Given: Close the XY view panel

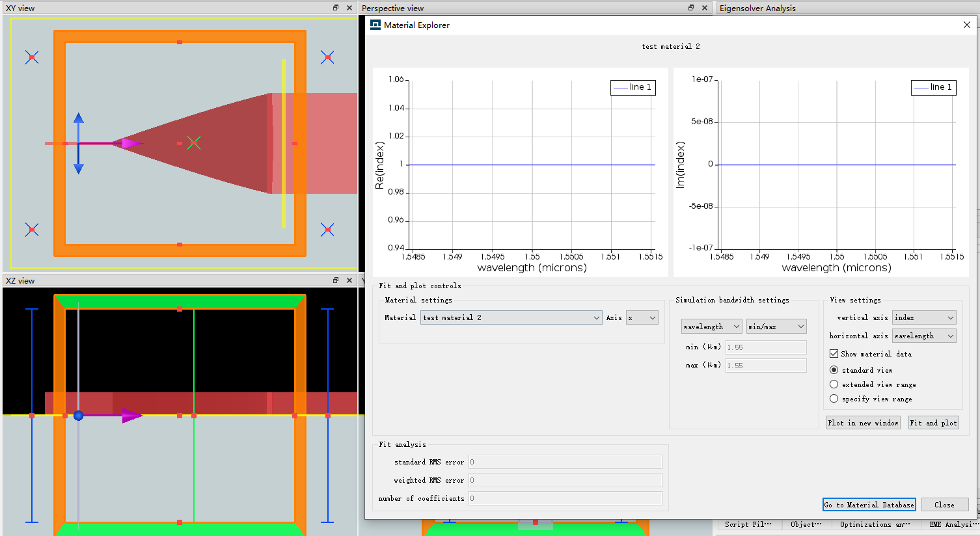Looking at the screenshot, I should coord(349,8).
